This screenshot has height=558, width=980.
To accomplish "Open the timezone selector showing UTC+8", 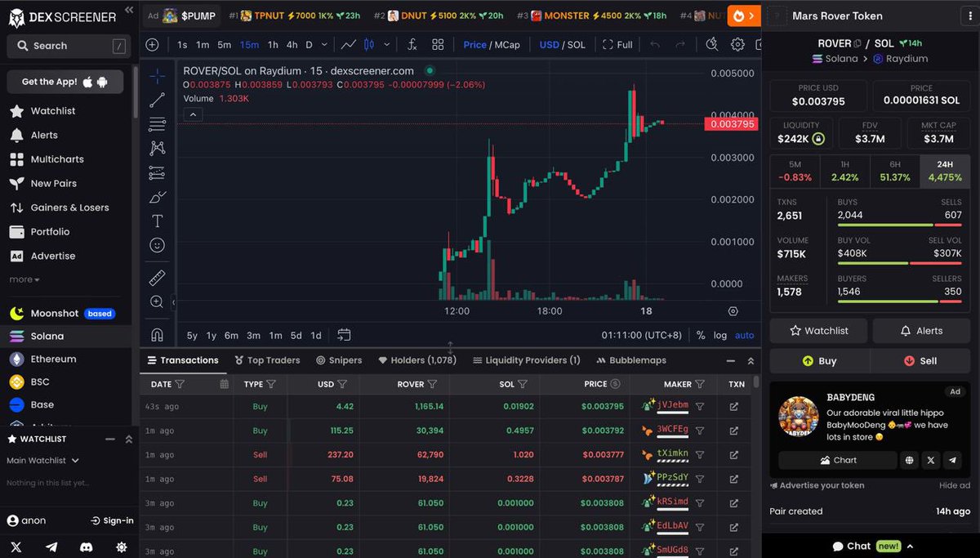I will pyautogui.click(x=641, y=335).
